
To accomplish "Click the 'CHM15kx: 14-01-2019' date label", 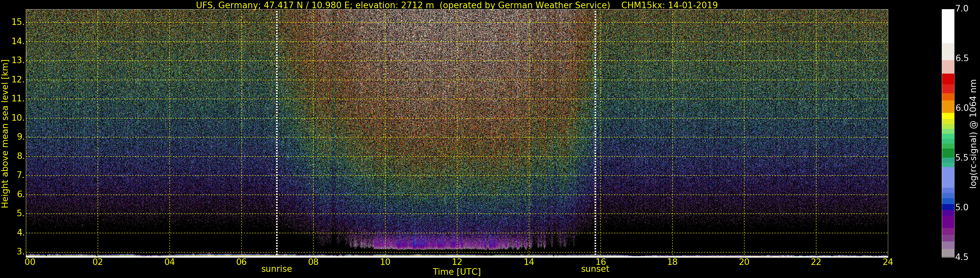I will 669,5.
